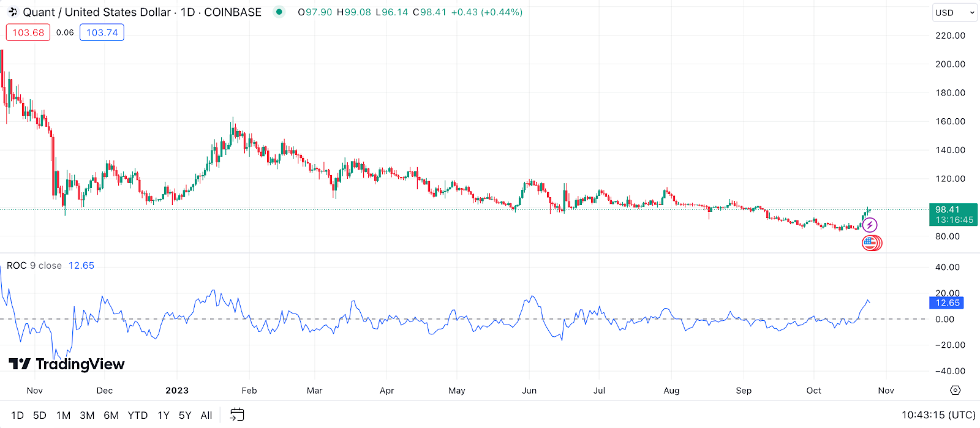This screenshot has height=428, width=980.
Task: Click the Feb label on time axis
Action: (249, 390)
